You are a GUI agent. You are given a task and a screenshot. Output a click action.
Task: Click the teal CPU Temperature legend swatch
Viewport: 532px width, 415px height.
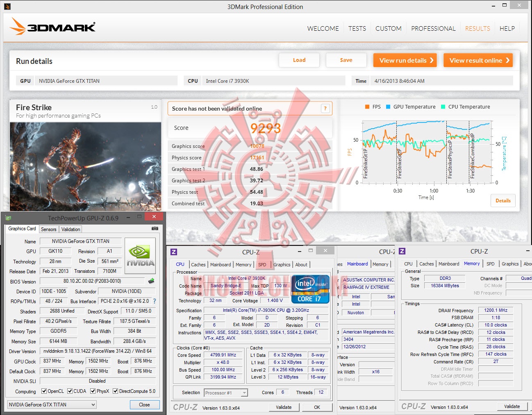[443, 107]
